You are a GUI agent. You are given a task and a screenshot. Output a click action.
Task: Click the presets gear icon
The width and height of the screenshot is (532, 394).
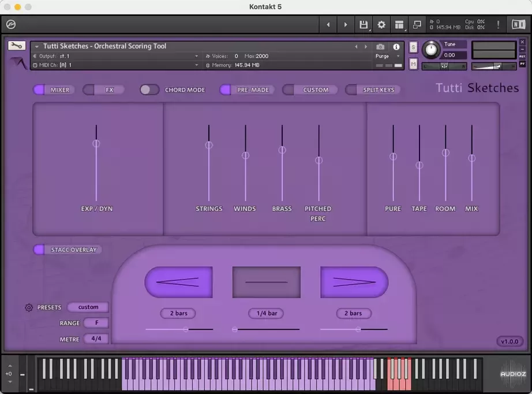click(29, 307)
